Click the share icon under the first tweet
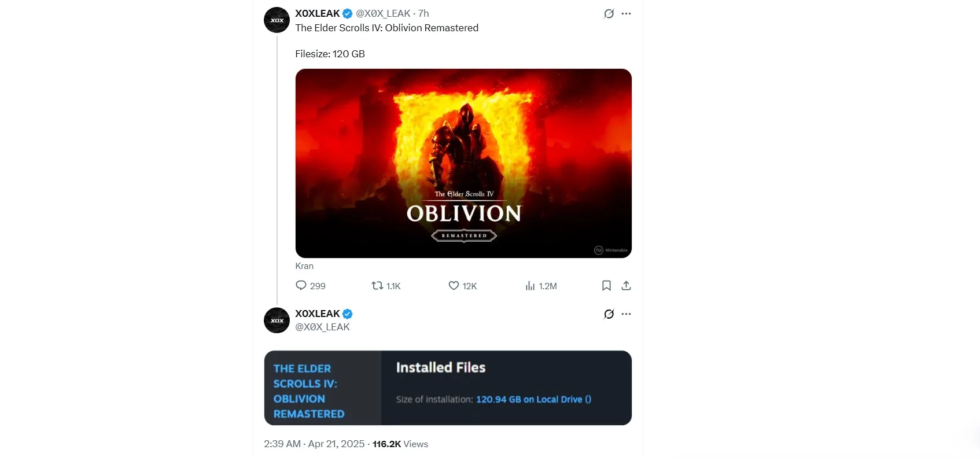The width and height of the screenshot is (980, 457). (x=626, y=286)
